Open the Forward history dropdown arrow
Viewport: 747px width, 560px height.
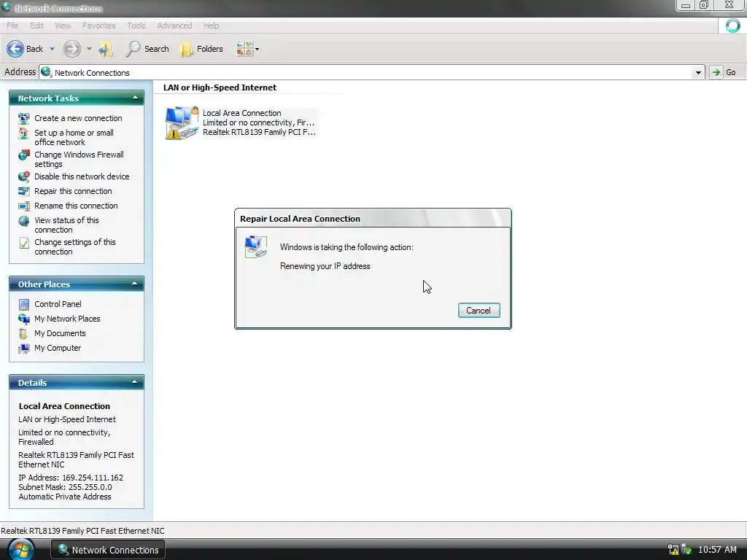click(x=89, y=49)
